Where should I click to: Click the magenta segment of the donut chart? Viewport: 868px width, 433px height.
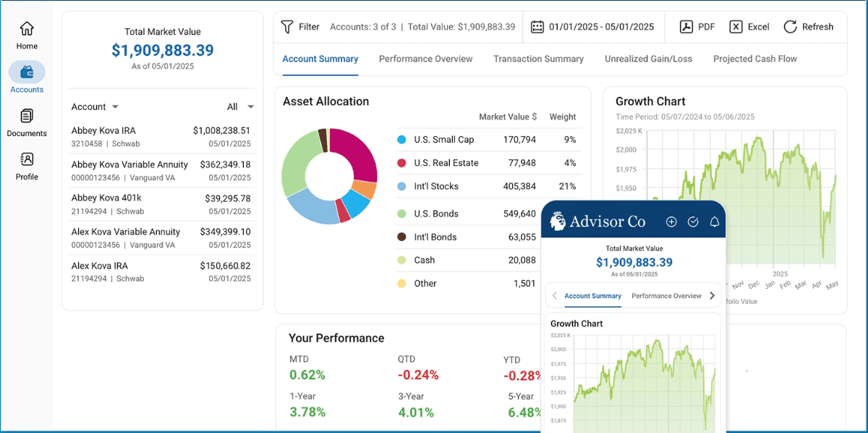[x=358, y=154]
